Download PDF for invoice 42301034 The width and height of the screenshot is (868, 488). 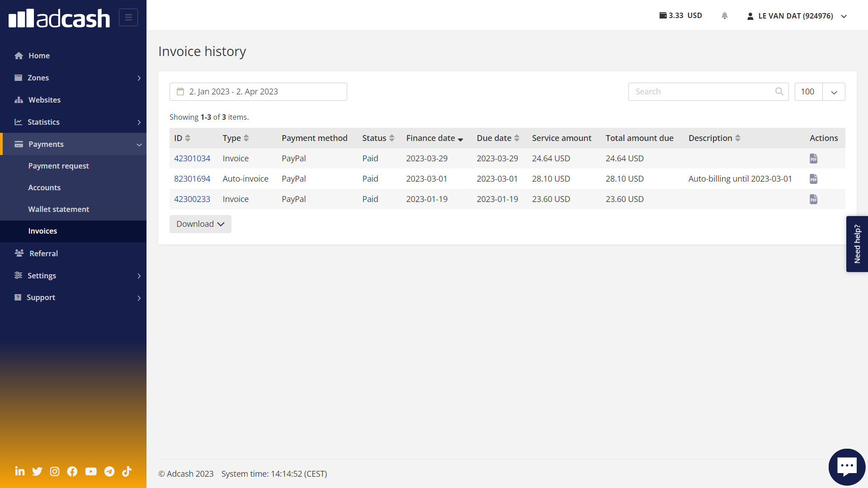813,159
